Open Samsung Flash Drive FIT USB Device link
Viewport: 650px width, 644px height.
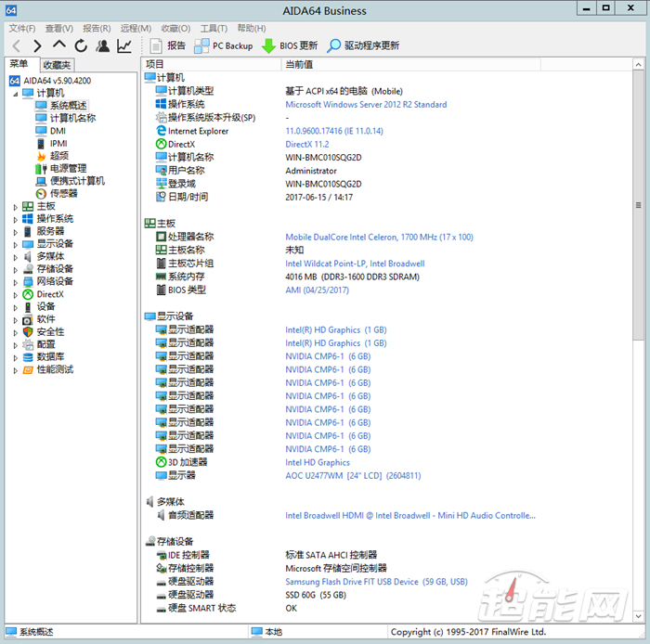pos(376,582)
